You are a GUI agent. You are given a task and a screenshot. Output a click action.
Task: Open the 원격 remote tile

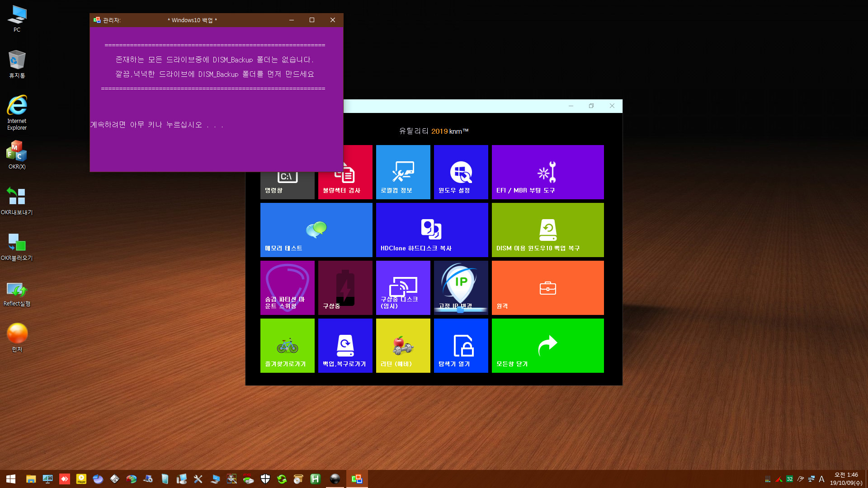point(547,288)
